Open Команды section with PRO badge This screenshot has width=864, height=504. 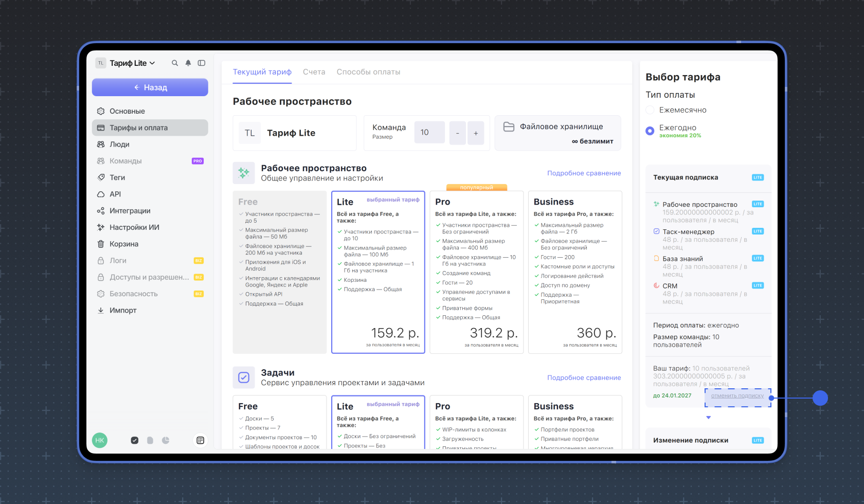point(150,161)
